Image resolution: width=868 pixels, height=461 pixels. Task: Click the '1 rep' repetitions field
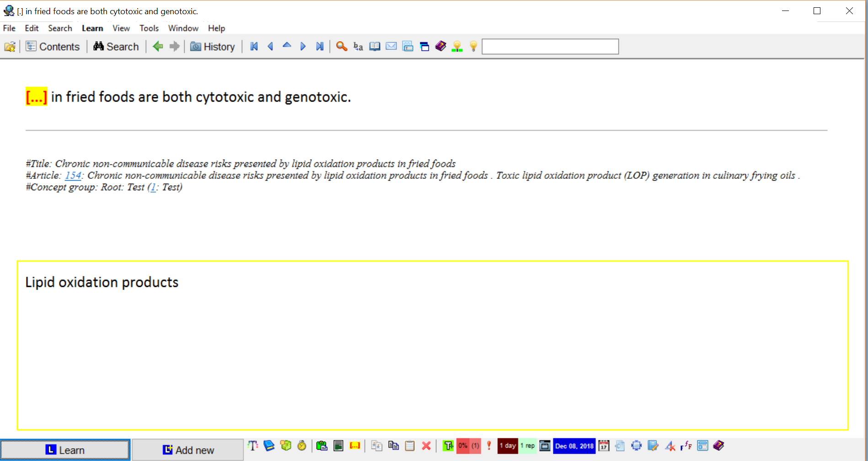(527, 445)
